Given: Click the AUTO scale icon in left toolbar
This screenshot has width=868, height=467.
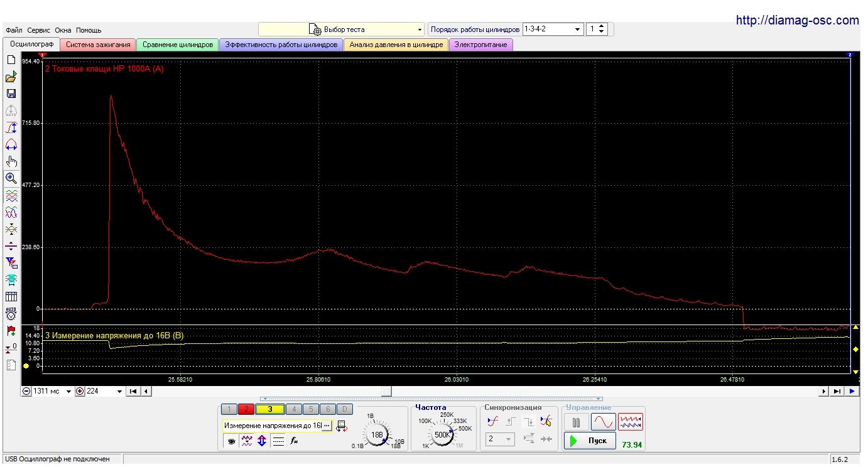Looking at the screenshot, I should click(x=11, y=111).
